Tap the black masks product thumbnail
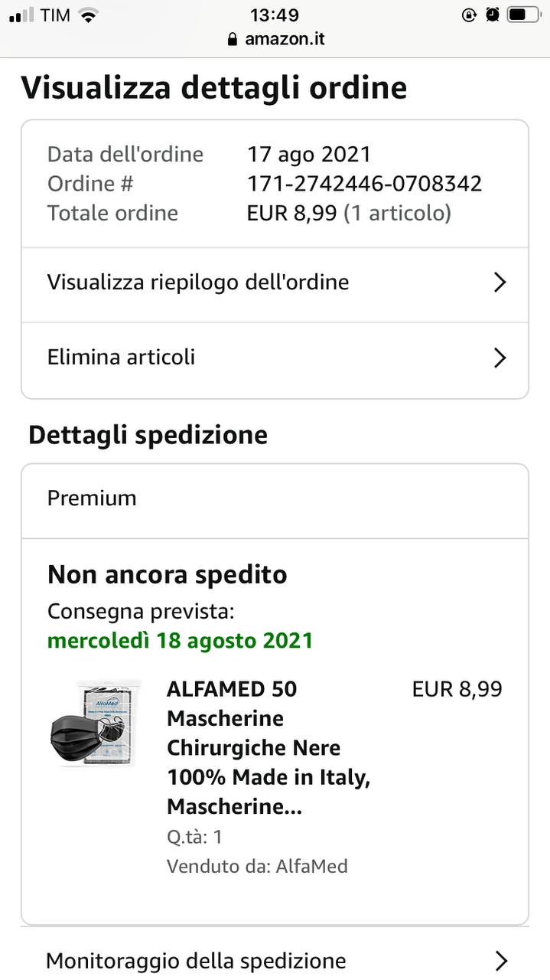The height and width of the screenshot is (980, 550). coord(93,724)
